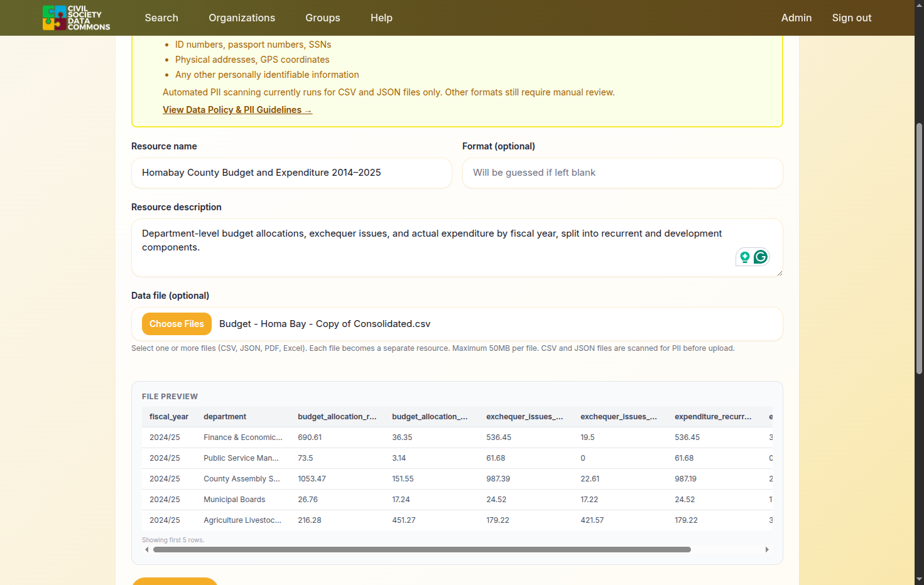924x585 pixels.
Task: Click the fiscal_year column header
Action: pyautogui.click(x=169, y=417)
